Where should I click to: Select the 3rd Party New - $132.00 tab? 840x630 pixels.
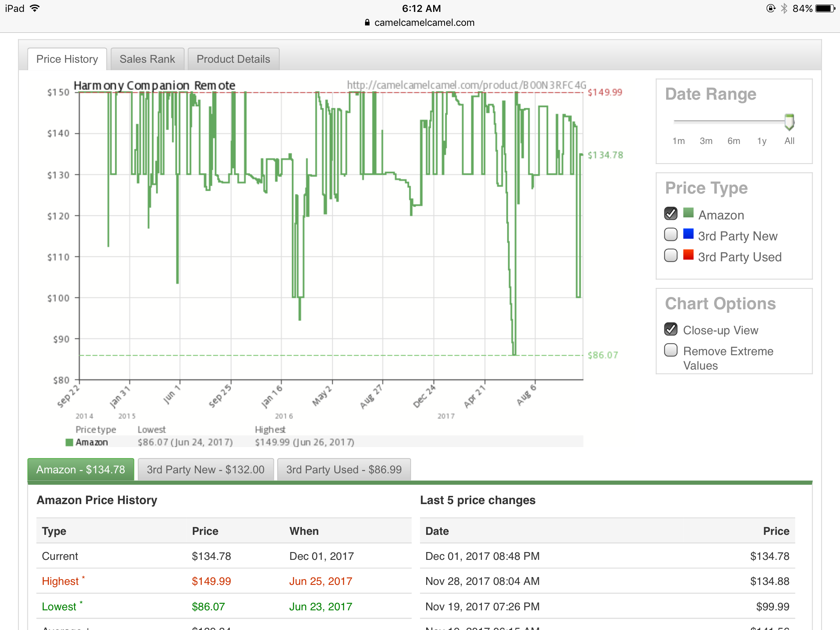[205, 469]
